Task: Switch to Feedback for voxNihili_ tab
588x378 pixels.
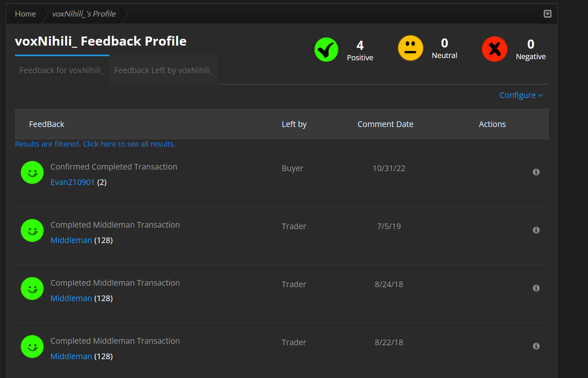Action: 62,70
